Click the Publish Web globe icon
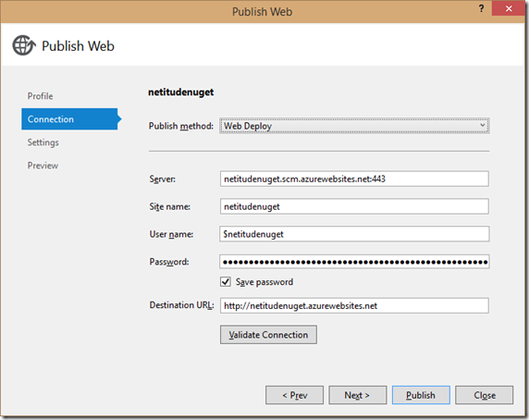 point(24,45)
